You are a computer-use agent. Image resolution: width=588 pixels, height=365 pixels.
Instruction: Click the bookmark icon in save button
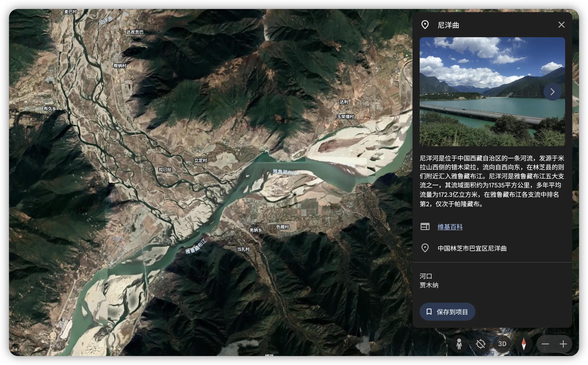pyautogui.click(x=429, y=312)
